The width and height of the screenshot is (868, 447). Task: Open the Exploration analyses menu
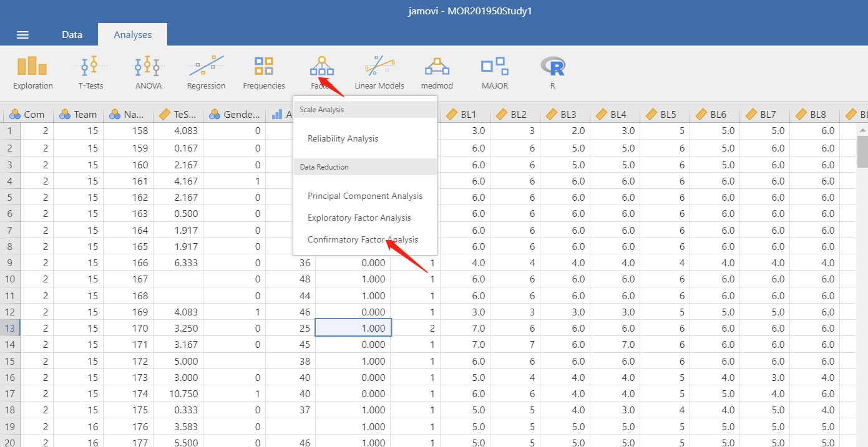(33, 72)
